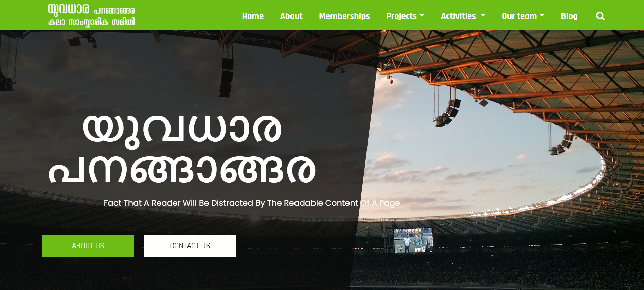Go to the Home menu item
This screenshot has width=644, height=290.
(253, 16)
